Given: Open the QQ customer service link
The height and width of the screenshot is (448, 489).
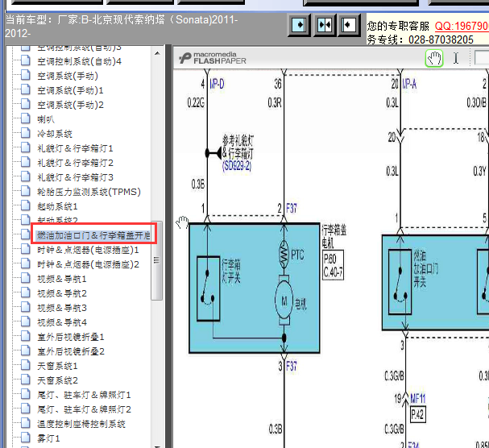Looking at the screenshot, I should (x=462, y=26).
